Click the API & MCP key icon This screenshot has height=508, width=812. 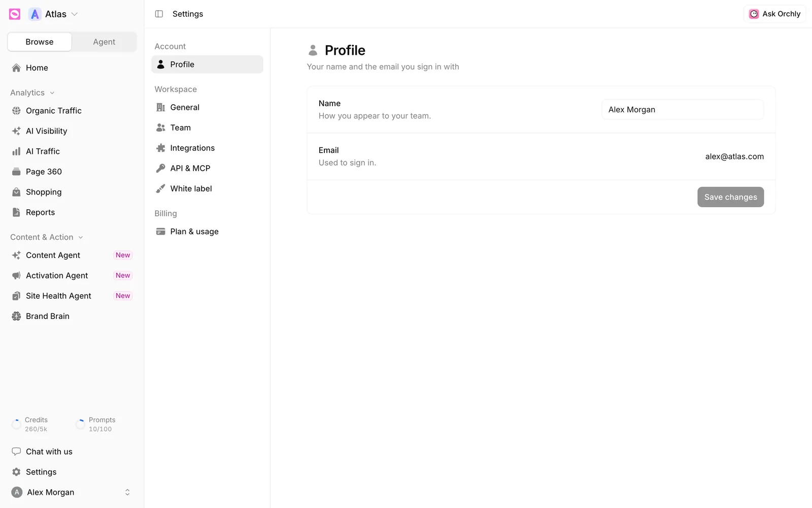[x=161, y=168]
